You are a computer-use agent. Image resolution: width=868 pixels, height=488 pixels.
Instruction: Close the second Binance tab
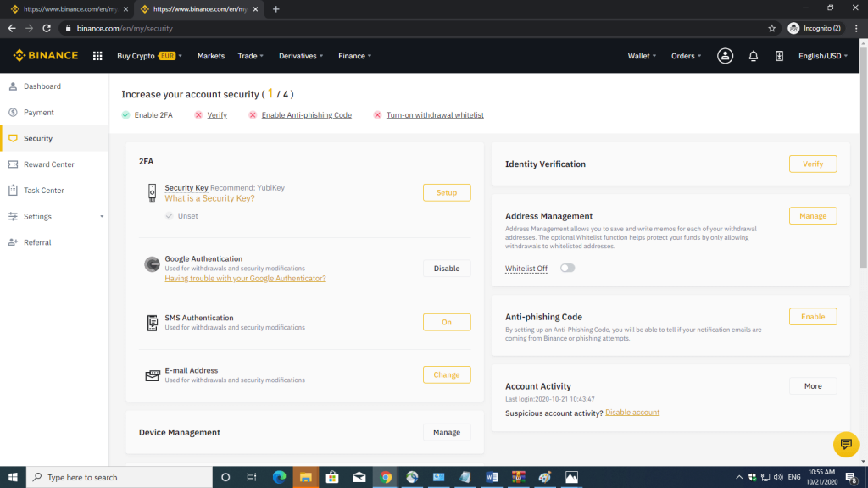pyautogui.click(x=255, y=9)
